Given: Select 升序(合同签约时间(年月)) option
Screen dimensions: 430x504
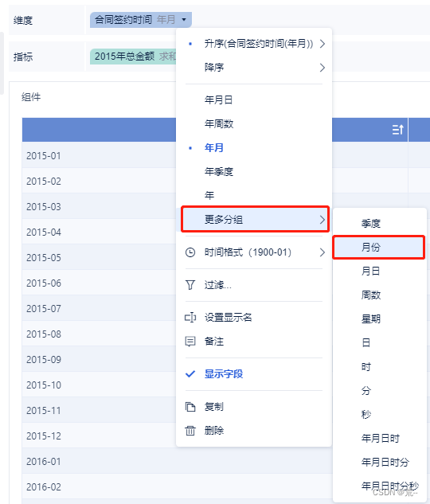Looking at the screenshot, I should point(254,44).
